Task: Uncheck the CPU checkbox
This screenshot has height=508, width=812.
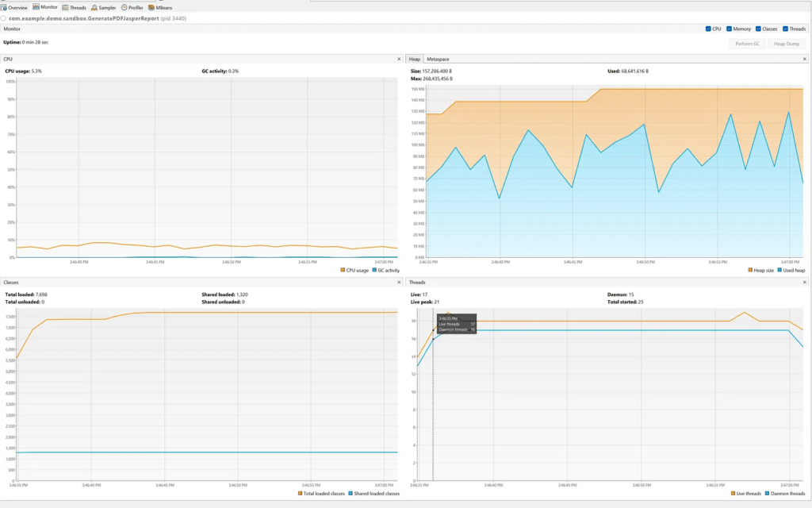Action: click(x=708, y=29)
